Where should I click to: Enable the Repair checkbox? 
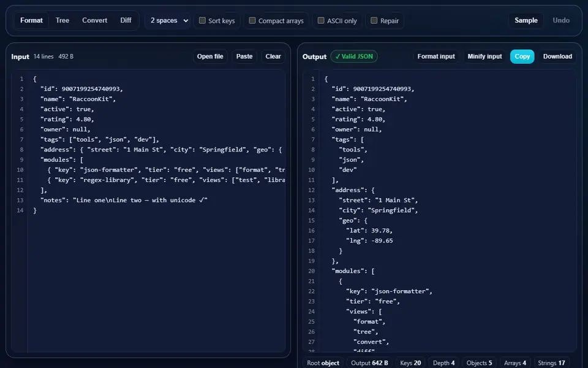(374, 20)
